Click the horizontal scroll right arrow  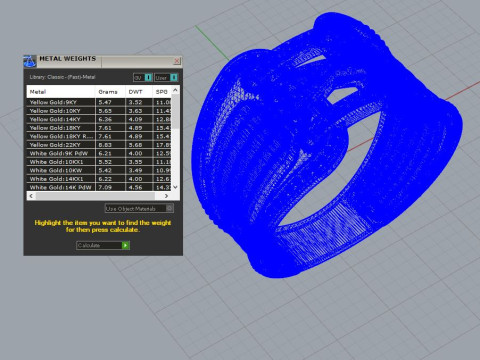tap(166, 196)
